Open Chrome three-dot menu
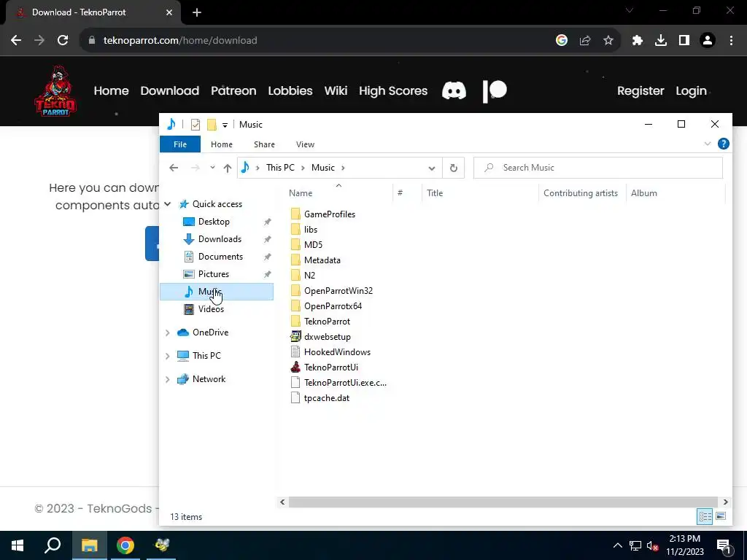 click(x=731, y=41)
